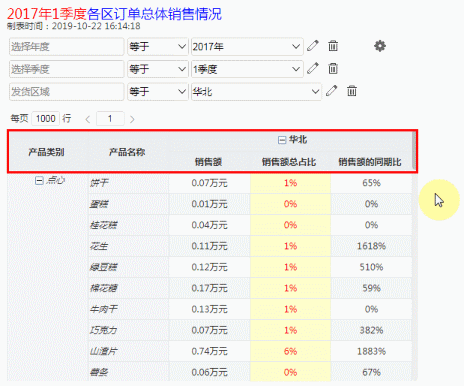Screen dimensions: 464x386
Task: Click the 510% year-over-year value
Action: click(371, 267)
